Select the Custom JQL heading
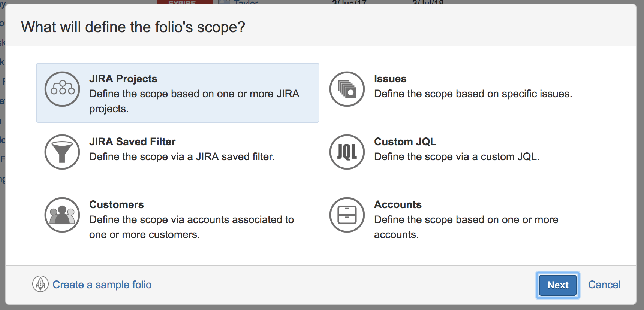Viewport: 644px width, 310px height. pos(405,142)
